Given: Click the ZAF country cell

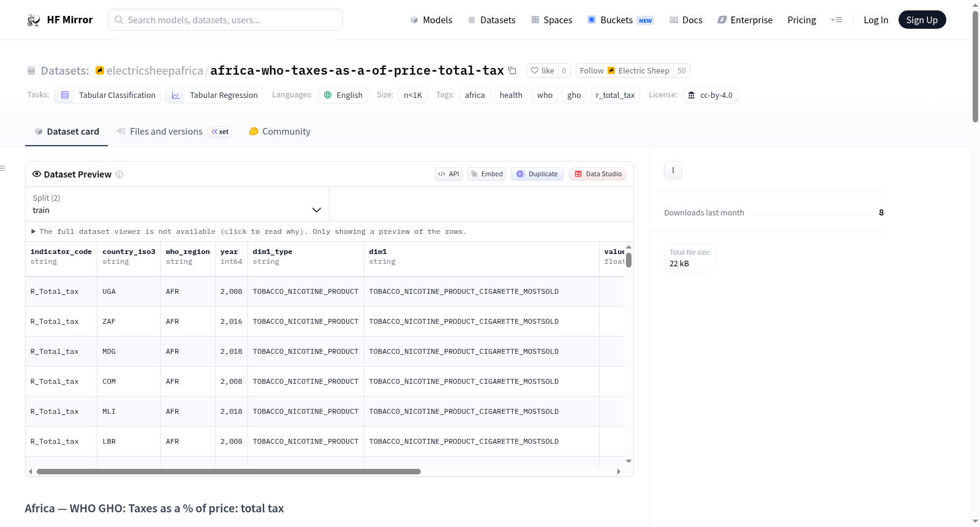Looking at the screenshot, I should (x=129, y=321).
